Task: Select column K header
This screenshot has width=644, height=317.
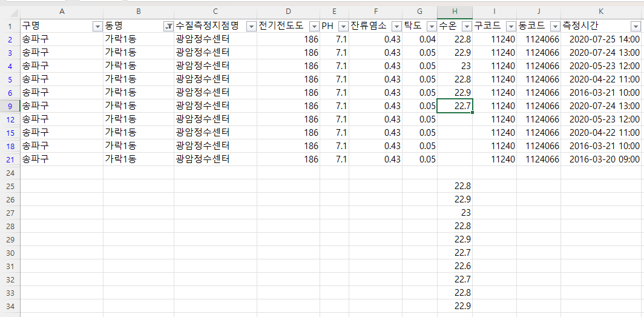Action: 601,12
